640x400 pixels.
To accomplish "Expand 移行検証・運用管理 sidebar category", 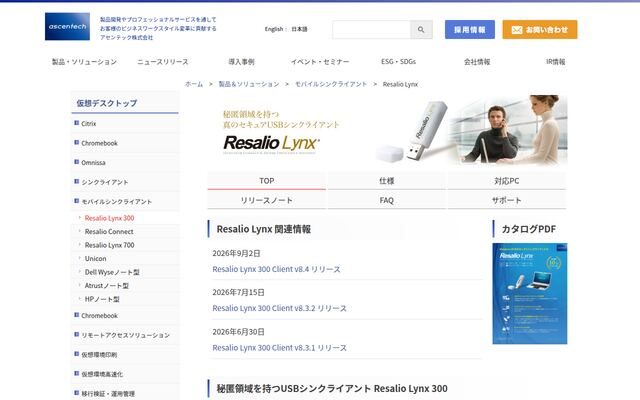I will pyautogui.click(x=125, y=393).
